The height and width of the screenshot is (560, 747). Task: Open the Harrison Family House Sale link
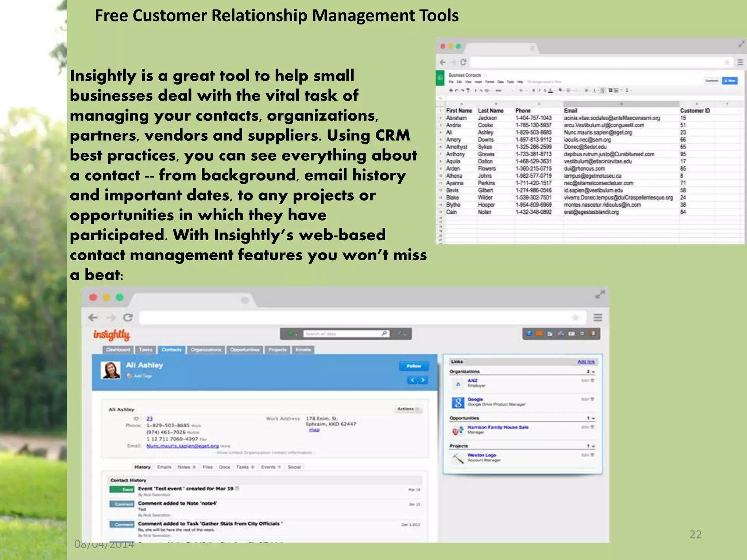pos(498,427)
